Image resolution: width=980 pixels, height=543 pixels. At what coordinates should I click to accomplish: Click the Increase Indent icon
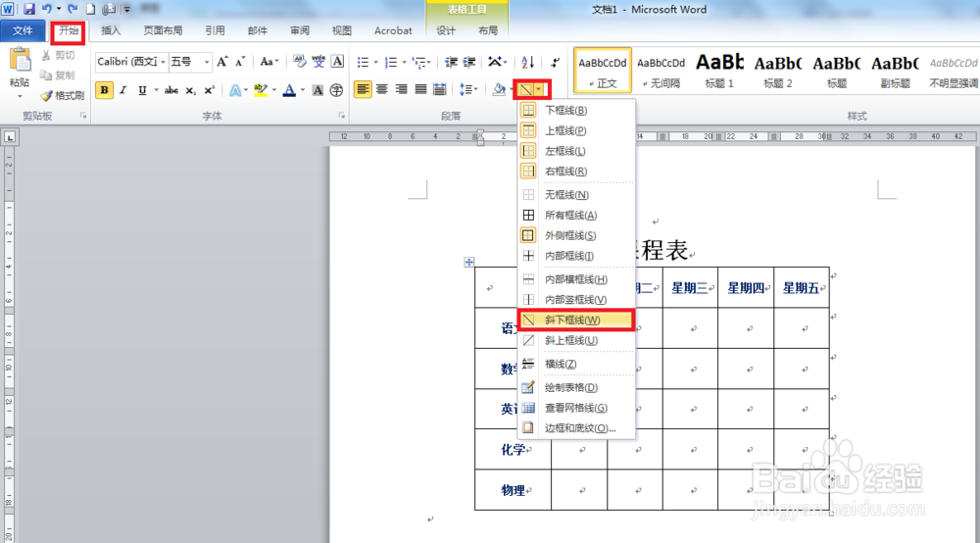tap(469, 62)
